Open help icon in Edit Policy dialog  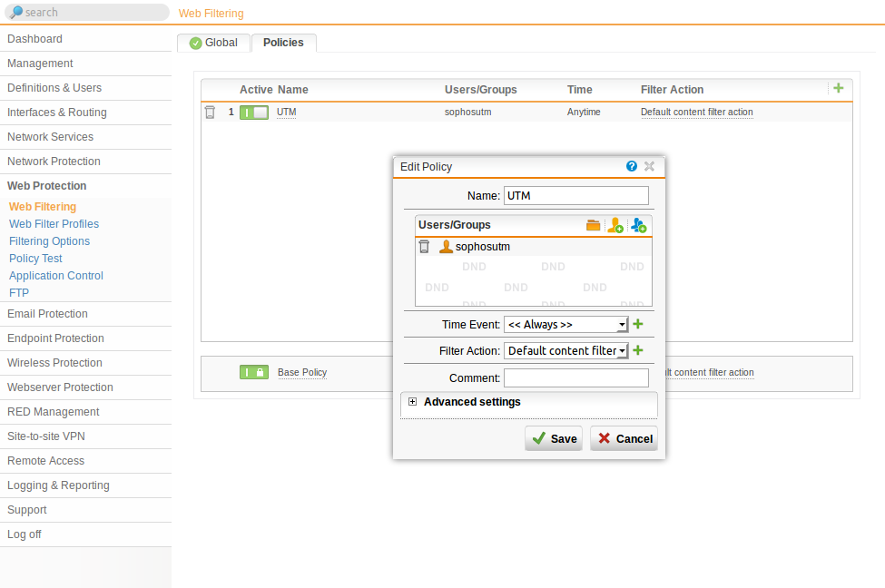(x=632, y=166)
